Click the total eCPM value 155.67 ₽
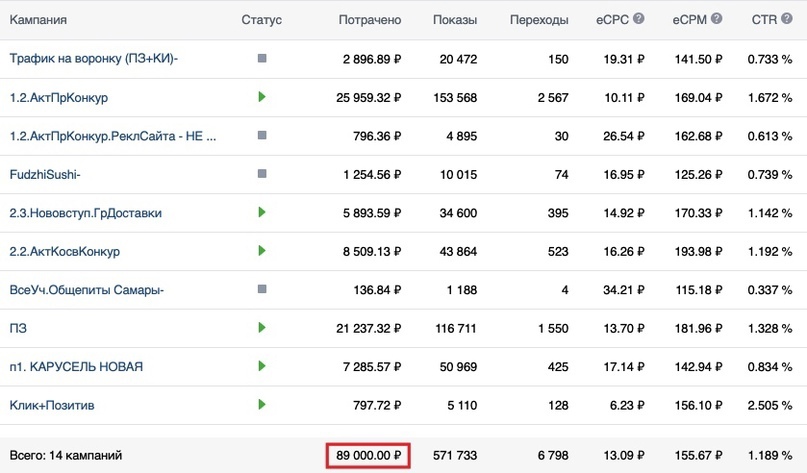This screenshot has width=807, height=473. point(698,456)
